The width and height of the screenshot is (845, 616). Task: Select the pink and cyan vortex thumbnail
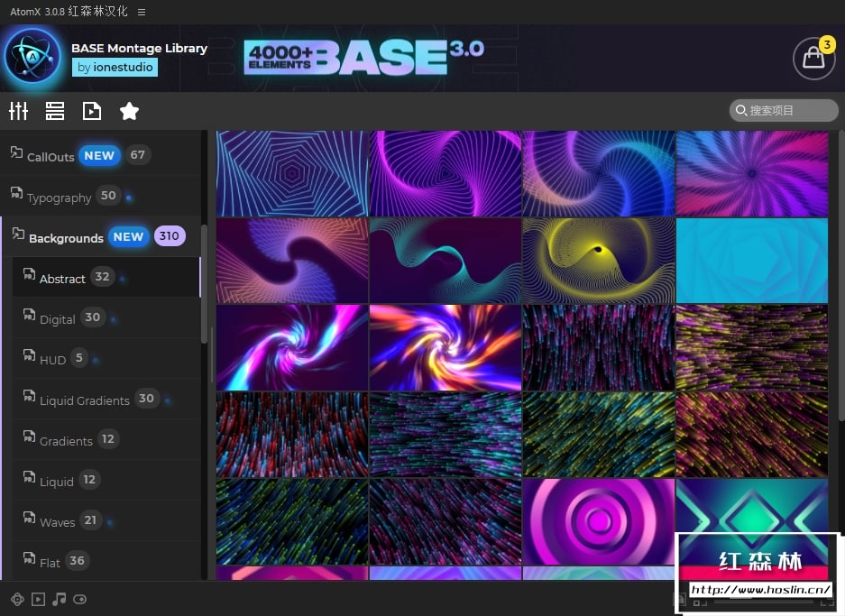pos(292,347)
